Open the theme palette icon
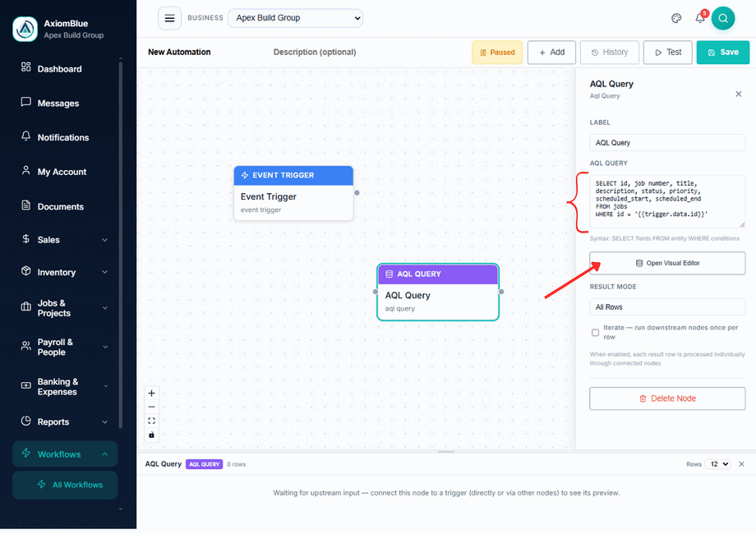The height and width of the screenshot is (534, 756). point(676,18)
